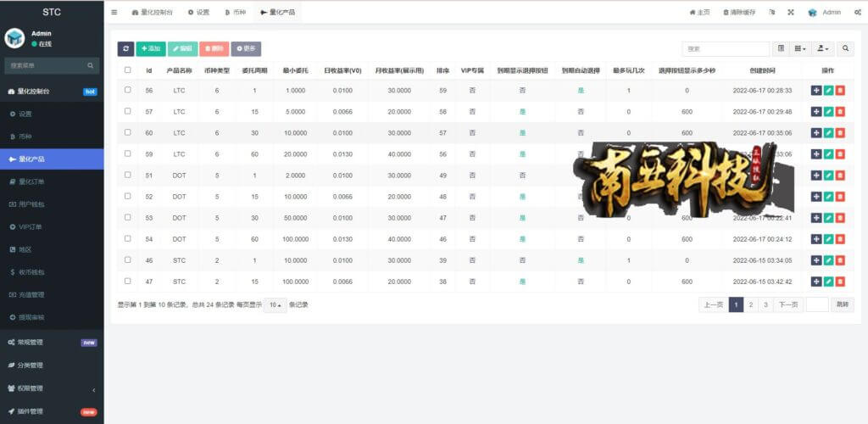
Task: Open 量化订单 in the sidebar
Action: (52, 181)
